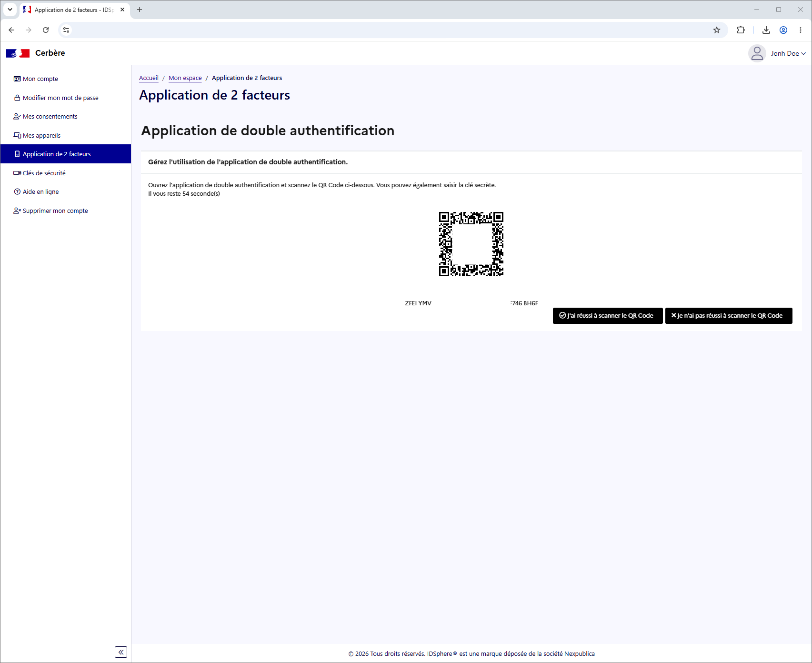Image resolution: width=812 pixels, height=663 pixels.
Task: Click the Cerbère site title
Action: click(x=50, y=53)
